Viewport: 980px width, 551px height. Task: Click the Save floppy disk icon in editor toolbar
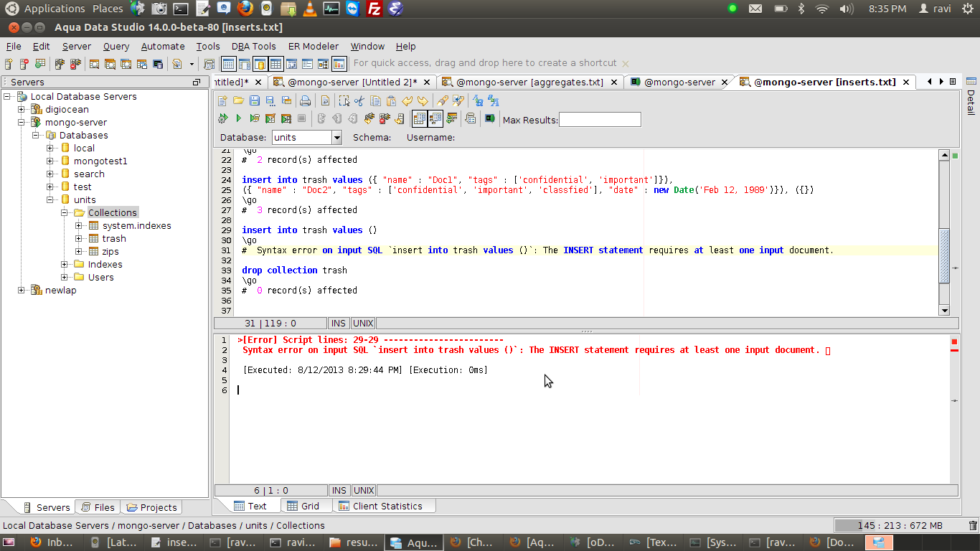(x=255, y=100)
